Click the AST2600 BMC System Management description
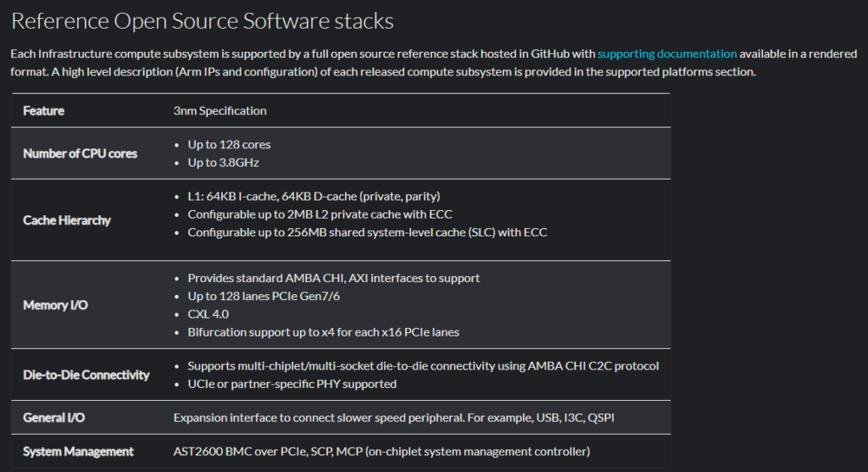Image resolution: width=868 pixels, height=472 pixels. 381,452
